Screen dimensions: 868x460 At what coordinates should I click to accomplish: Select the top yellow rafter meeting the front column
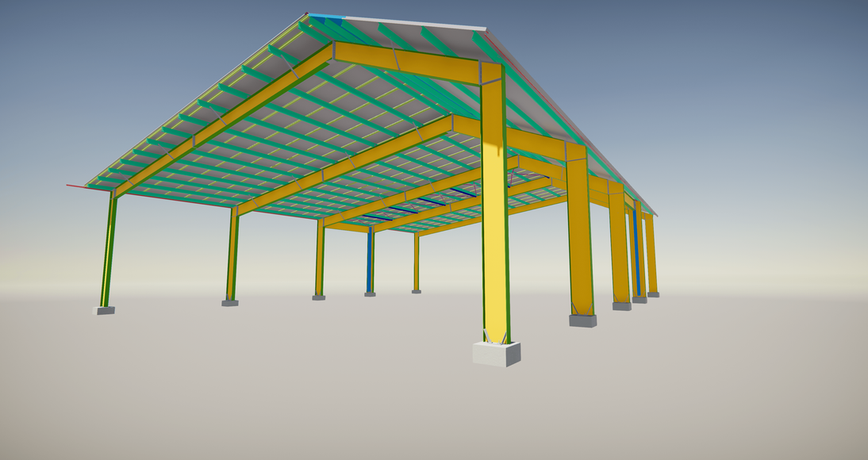click(x=407, y=63)
